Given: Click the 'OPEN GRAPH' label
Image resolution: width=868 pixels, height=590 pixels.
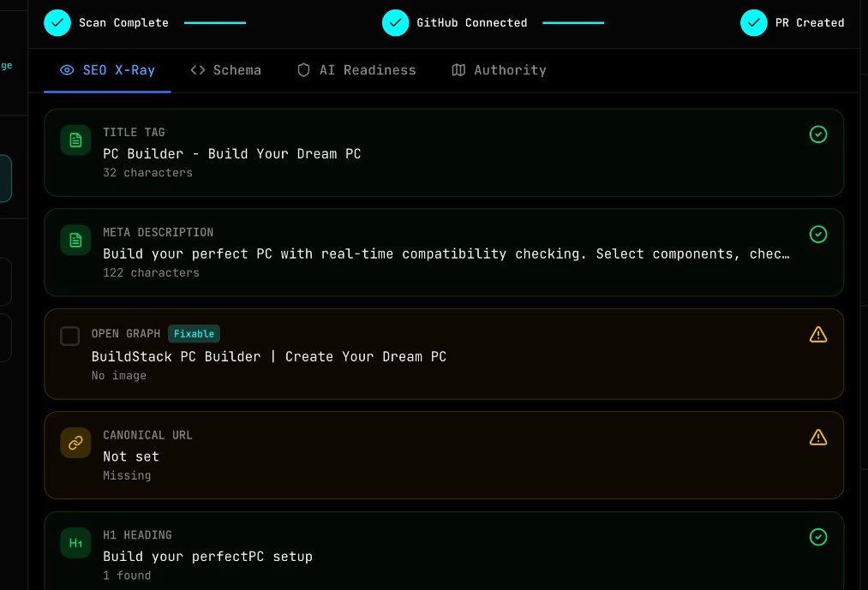Looking at the screenshot, I should click(x=126, y=334).
